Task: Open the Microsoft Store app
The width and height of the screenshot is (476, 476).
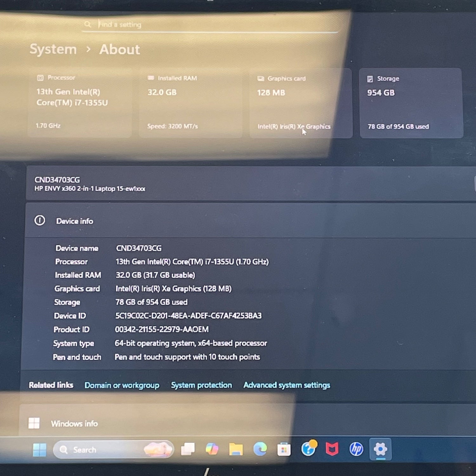Action: pos(284,450)
